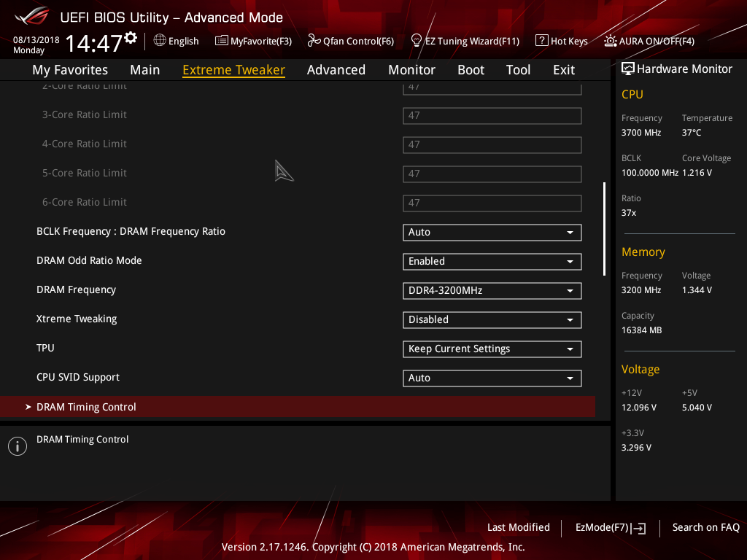Click the Hardware Monitor screen icon
Viewport: 747px width, 560px height.
628,69
